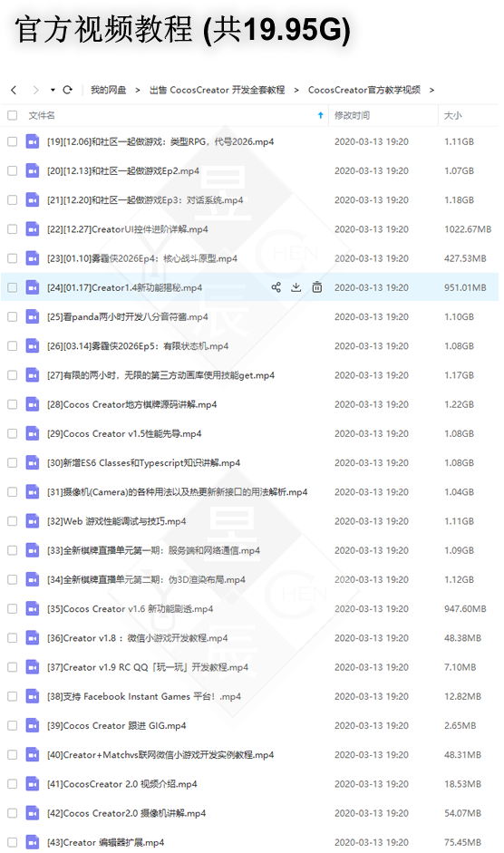Open the navigation history dropdown arrow
Image resolution: width=504 pixels, height=853 pixels.
[53, 90]
